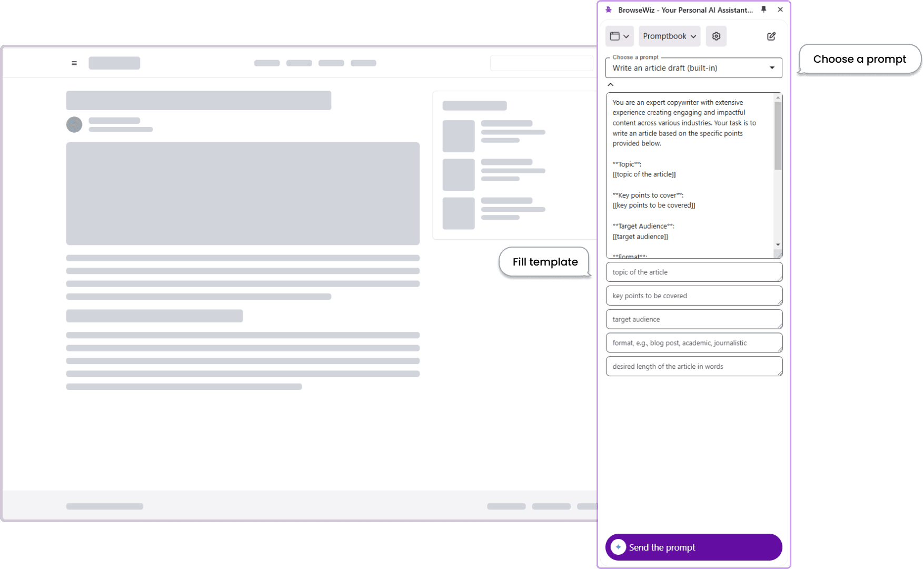Click the prompt text scrollbar thumb

click(778, 136)
